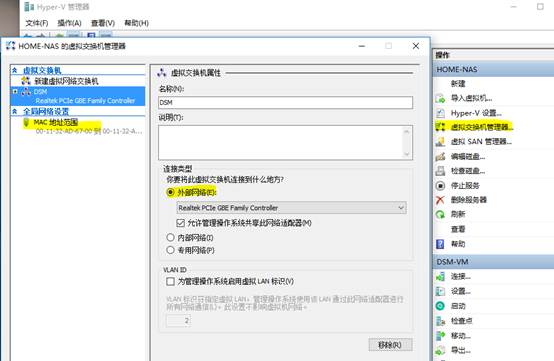Click the 虚拟 SAN 管理器 icon

440,142
